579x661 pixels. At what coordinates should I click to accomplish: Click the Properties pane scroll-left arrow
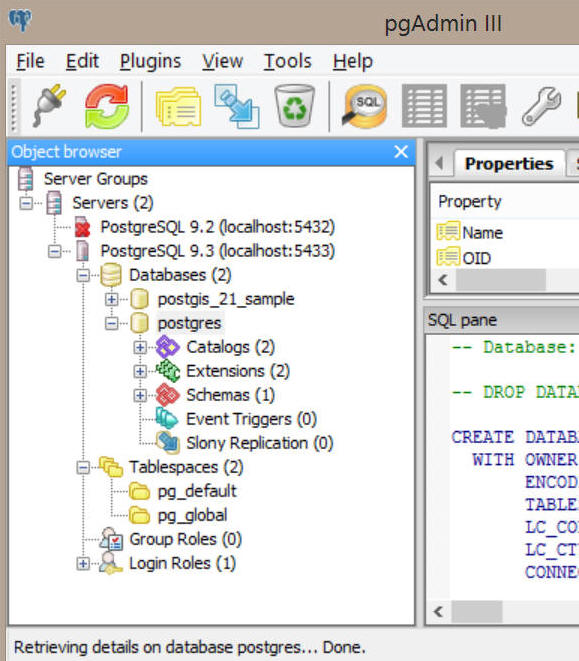[443, 280]
